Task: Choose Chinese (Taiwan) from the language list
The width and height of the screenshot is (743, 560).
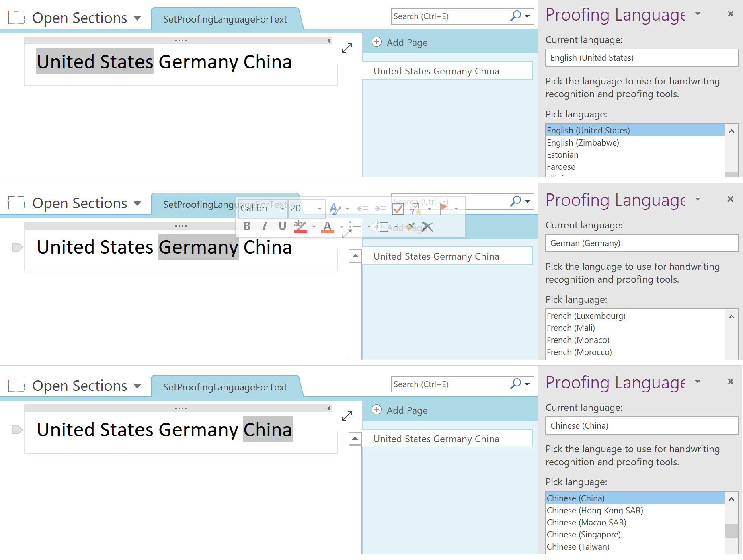Action: click(578, 547)
